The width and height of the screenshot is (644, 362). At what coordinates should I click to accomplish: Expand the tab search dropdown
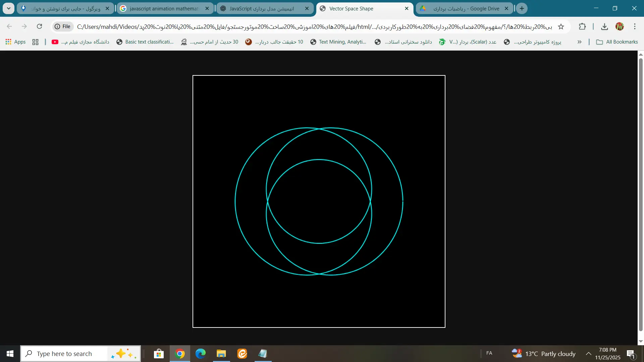click(x=8, y=8)
